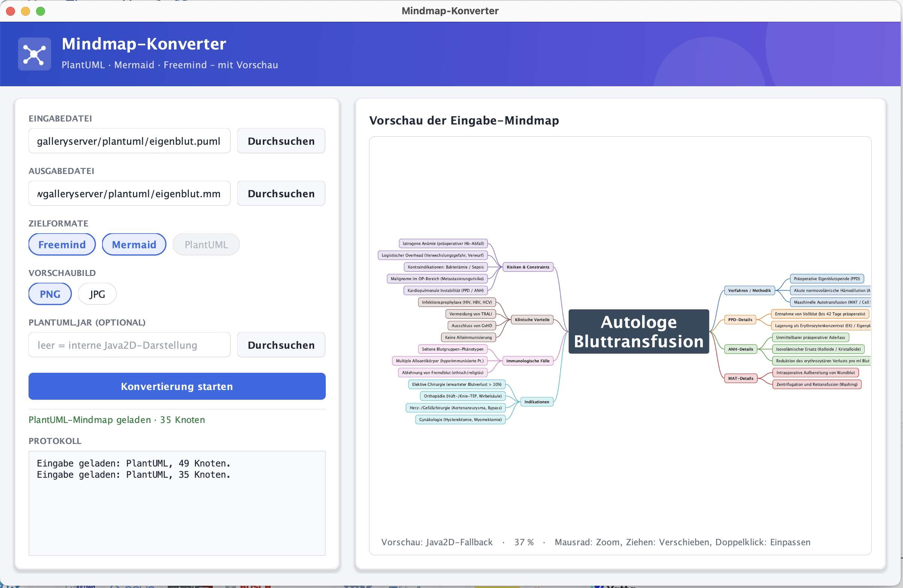Click the Verfahren / Methodik node
Image resolution: width=903 pixels, height=588 pixels.
click(749, 290)
